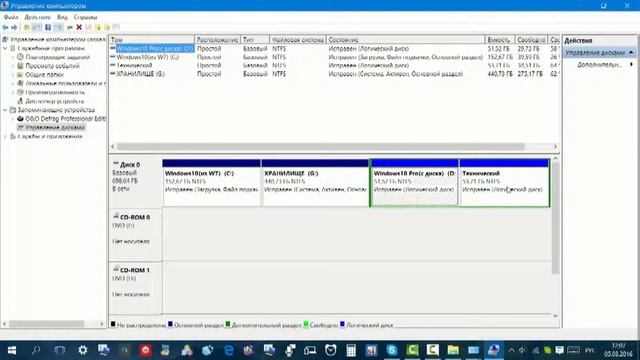640x360 pixels.
Task: Select the ХРАНИЛИЩЕ (G:) volume row
Action: pos(334,74)
